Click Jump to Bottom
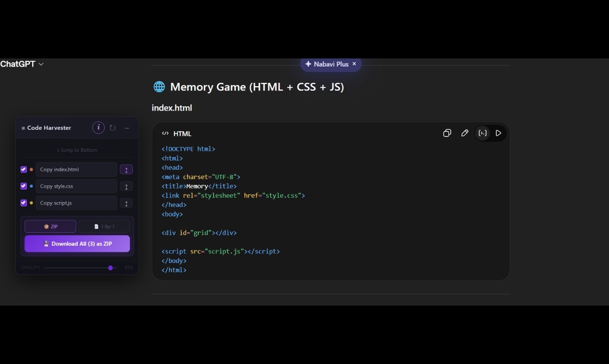609x364 pixels. pos(77,149)
